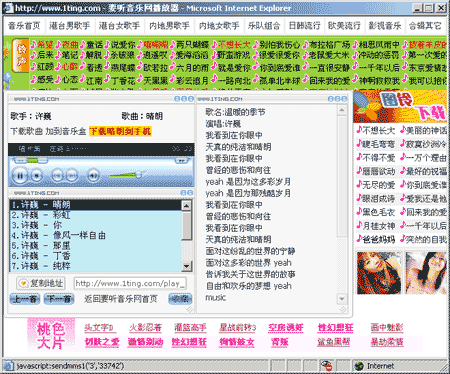Mute the player using the speaker icon
The width and height of the screenshot is (450, 374).
pyautogui.click(x=94, y=175)
